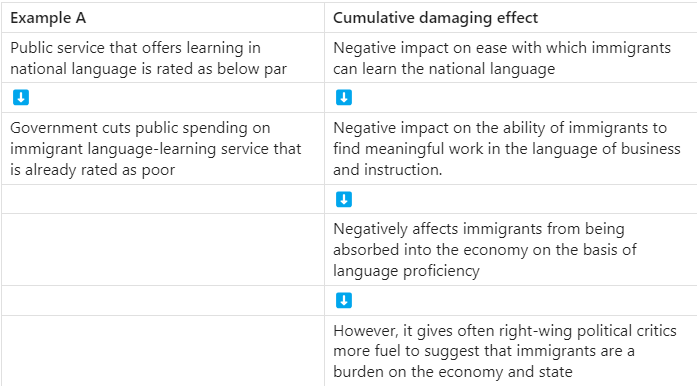Click 'However, it gives often right-wing' cell

[x=511, y=351]
